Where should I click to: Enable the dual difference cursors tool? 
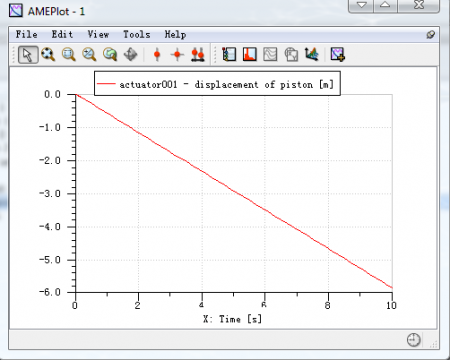point(198,54)
